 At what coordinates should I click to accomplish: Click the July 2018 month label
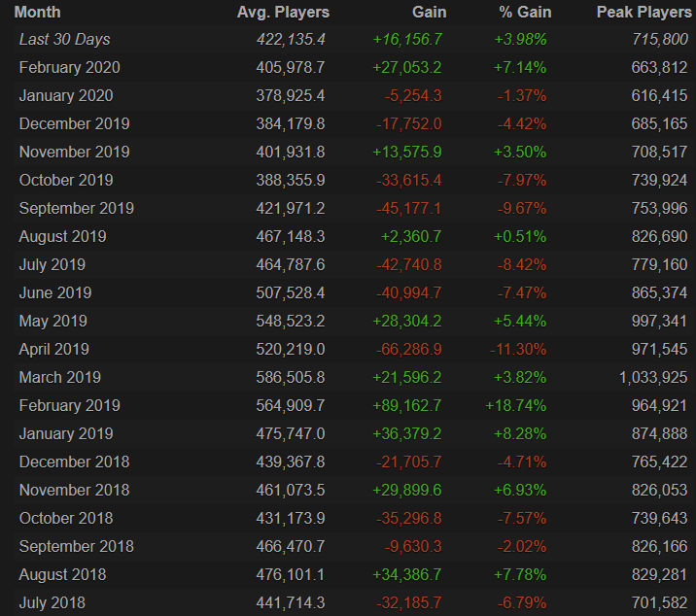pos(52,602)
